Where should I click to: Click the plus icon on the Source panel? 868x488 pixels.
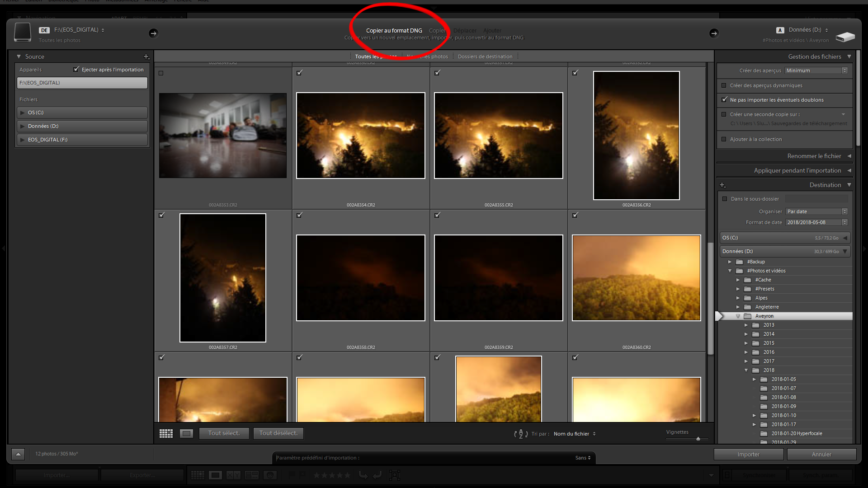click(x=146, y=57)
